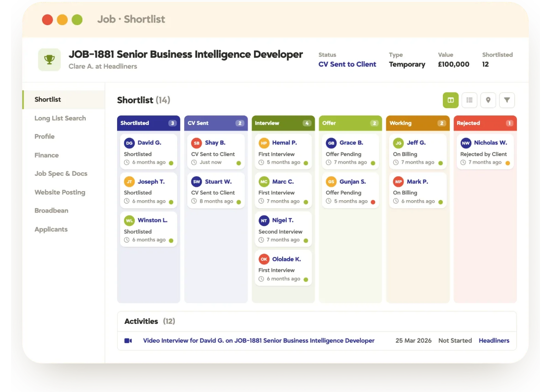The height and width of the screenshot is (392, 551).
Task: Open Website Posting section
Action: (60, 192)
